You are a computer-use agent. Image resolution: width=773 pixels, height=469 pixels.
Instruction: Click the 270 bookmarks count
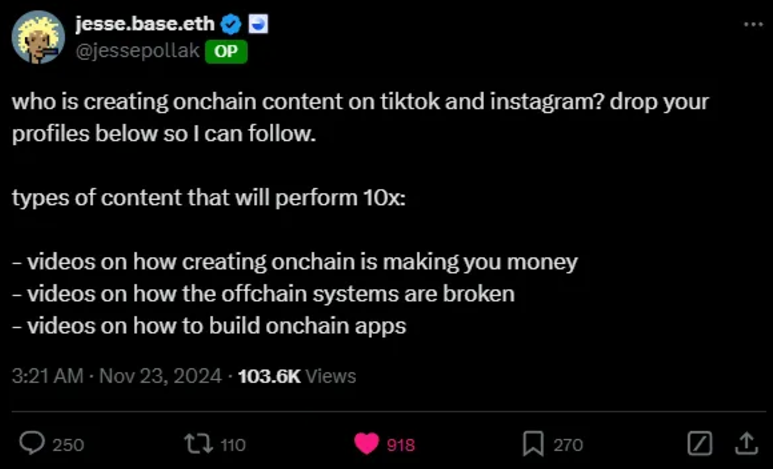click(568, 444)
